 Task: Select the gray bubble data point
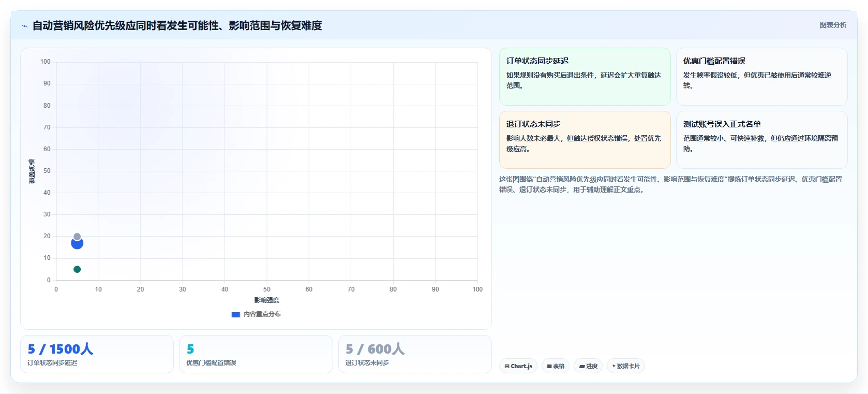click(x=77, y=237)
